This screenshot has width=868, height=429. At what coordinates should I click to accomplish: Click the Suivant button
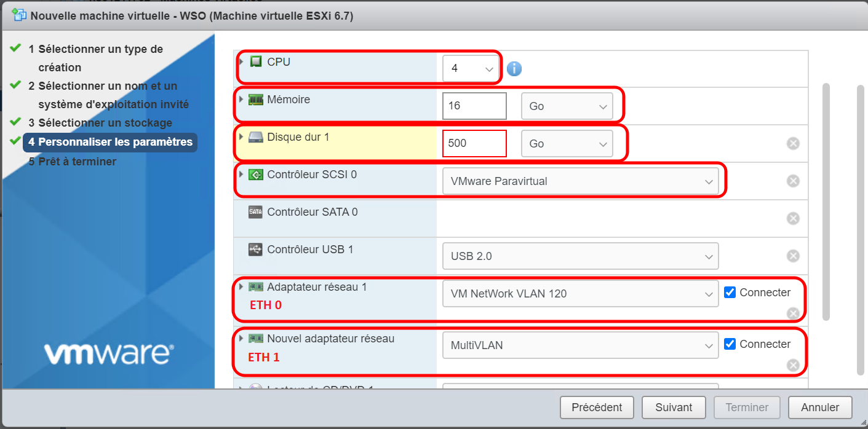674,407
